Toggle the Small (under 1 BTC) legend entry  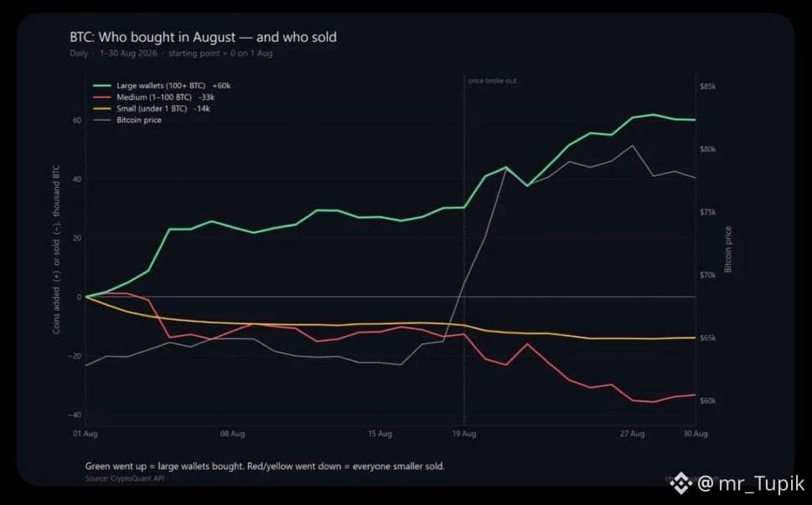tap(151, 109)
